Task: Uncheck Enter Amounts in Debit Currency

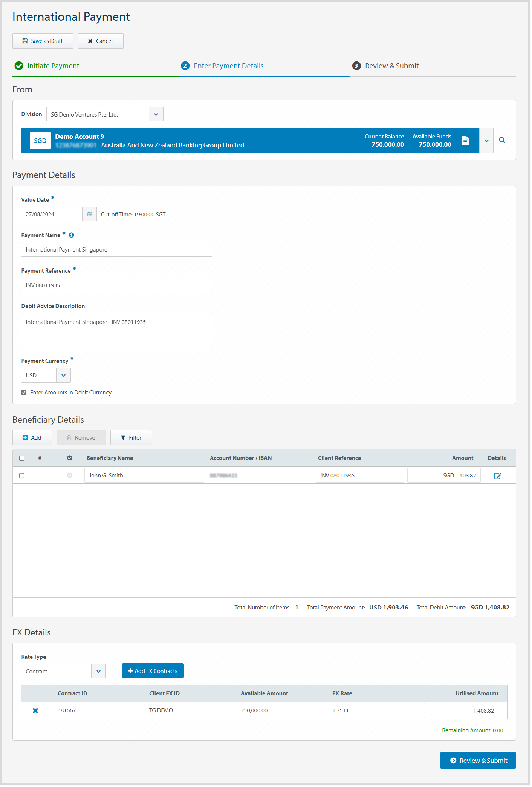Action: click(x=24, y=393)
